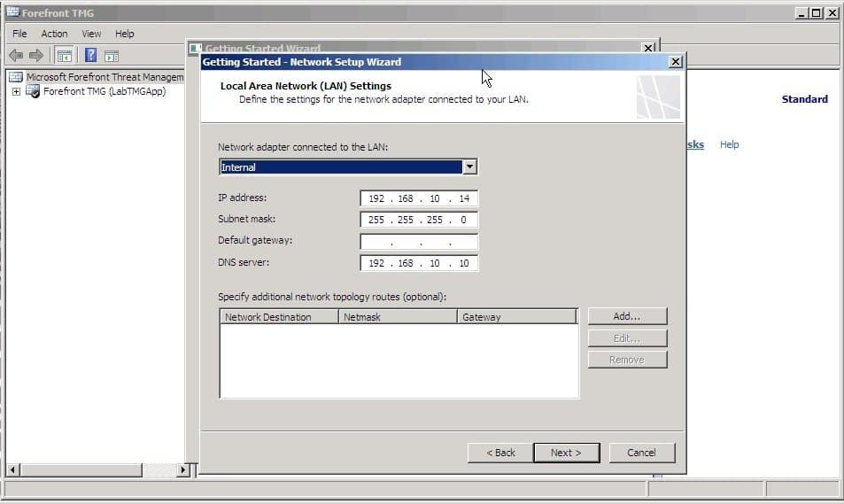Viewport: 844px width, 504px height.
Task: Close the Network Setup Wizard dialog
Action: pos(675,61)
